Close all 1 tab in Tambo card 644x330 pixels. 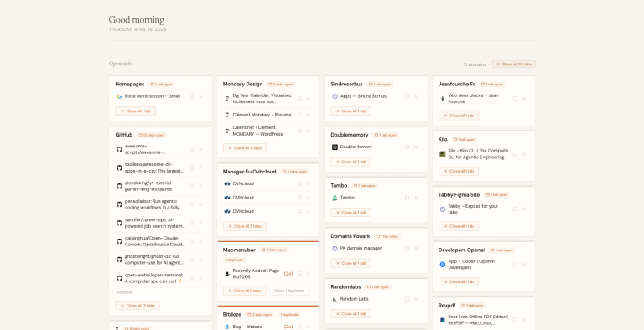point(351,212)
